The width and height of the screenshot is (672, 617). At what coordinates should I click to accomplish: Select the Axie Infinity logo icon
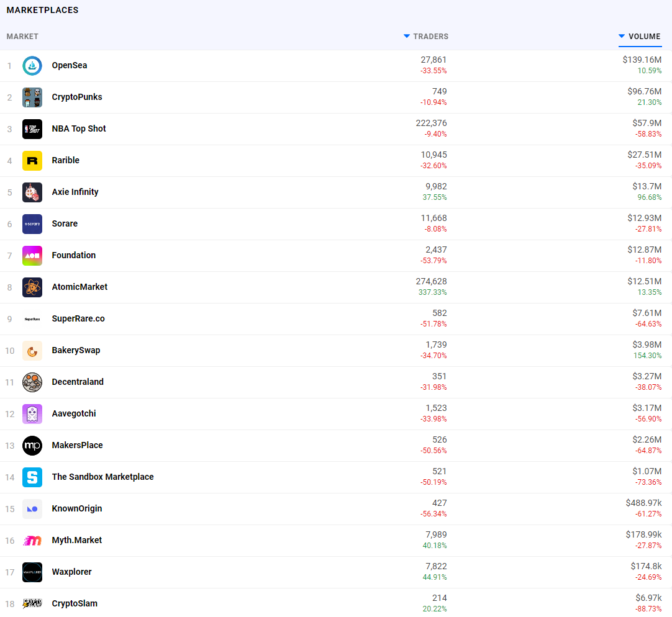point(32,192)
